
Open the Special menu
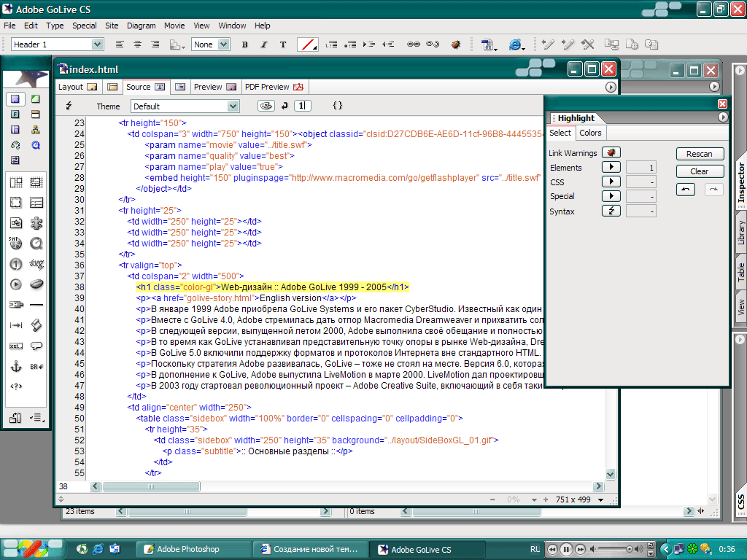pyautogui.click(x=85, y=26)
